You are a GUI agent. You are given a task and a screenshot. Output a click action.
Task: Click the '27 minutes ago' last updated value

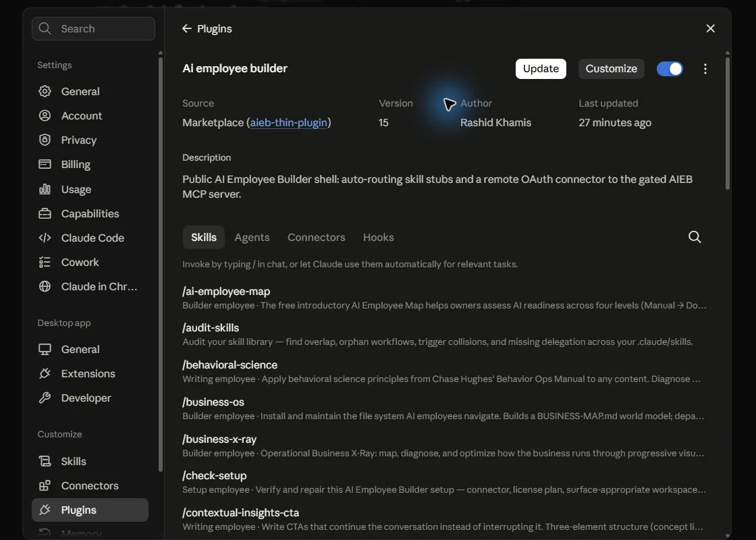pos(615,122)
